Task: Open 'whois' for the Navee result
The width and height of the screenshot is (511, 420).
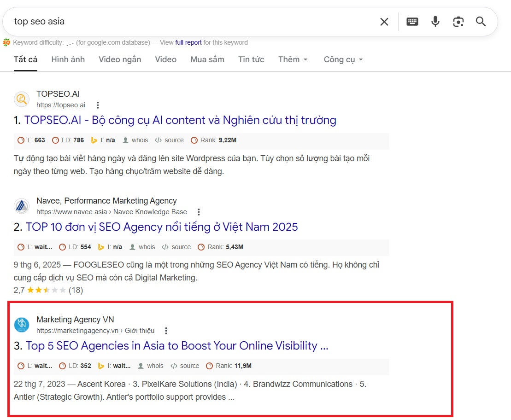Action: click(x=142, y=247)
